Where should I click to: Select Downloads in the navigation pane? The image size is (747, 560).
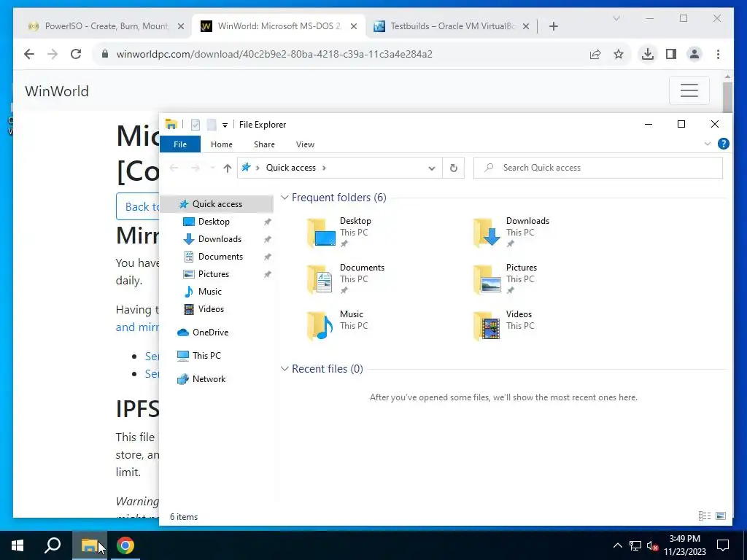(220, 239)
